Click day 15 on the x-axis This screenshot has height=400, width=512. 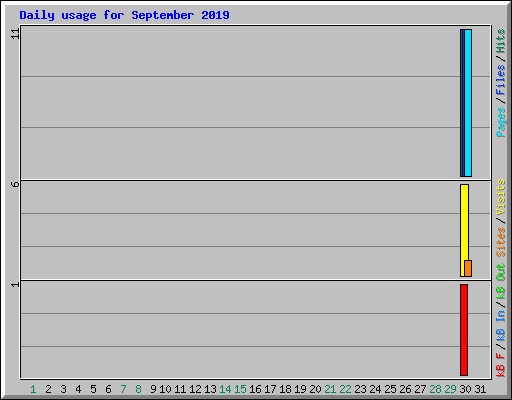240,389
